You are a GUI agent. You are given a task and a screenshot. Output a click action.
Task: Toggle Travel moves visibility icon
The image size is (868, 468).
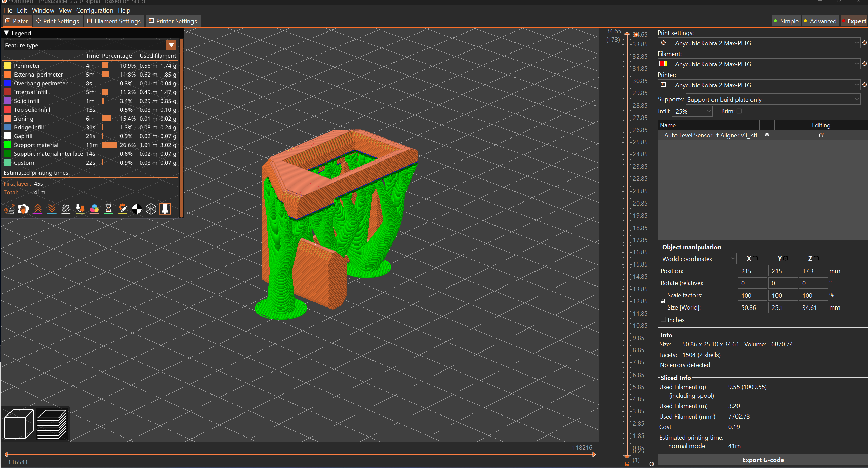click(9, 209)
